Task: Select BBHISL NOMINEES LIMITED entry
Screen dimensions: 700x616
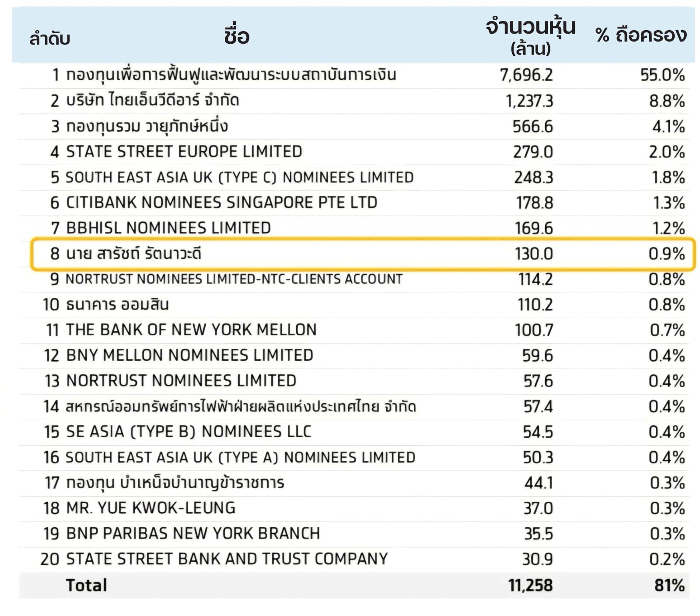Action: [168, 228]
